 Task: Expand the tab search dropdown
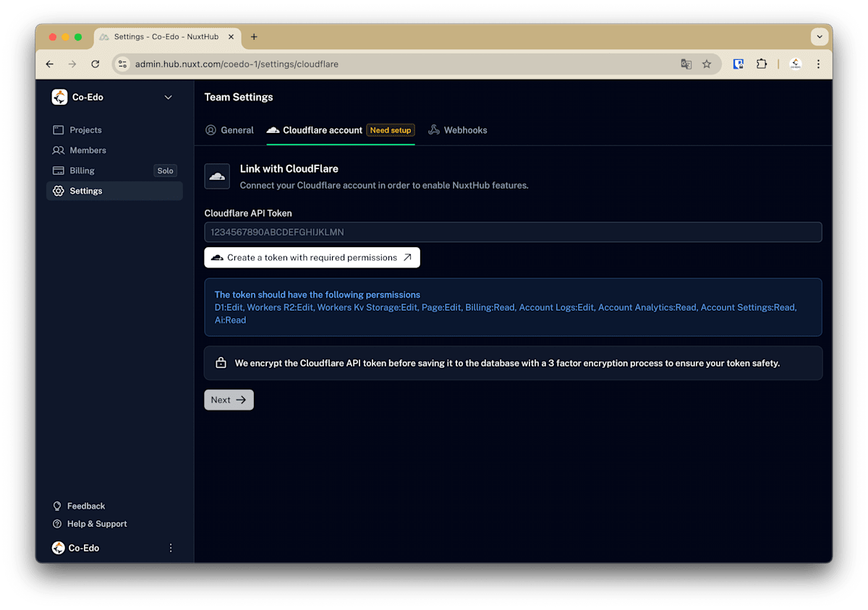coord(819,37)
